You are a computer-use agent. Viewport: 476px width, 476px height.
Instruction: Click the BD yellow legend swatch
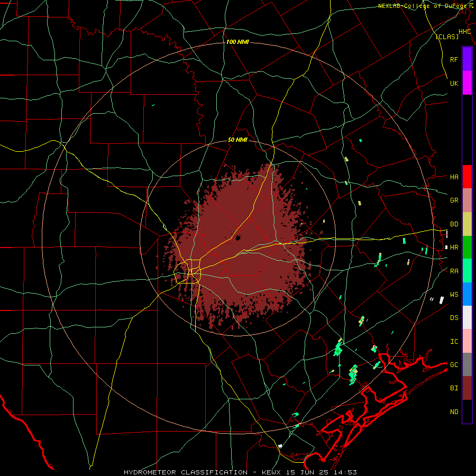point(467,224)
